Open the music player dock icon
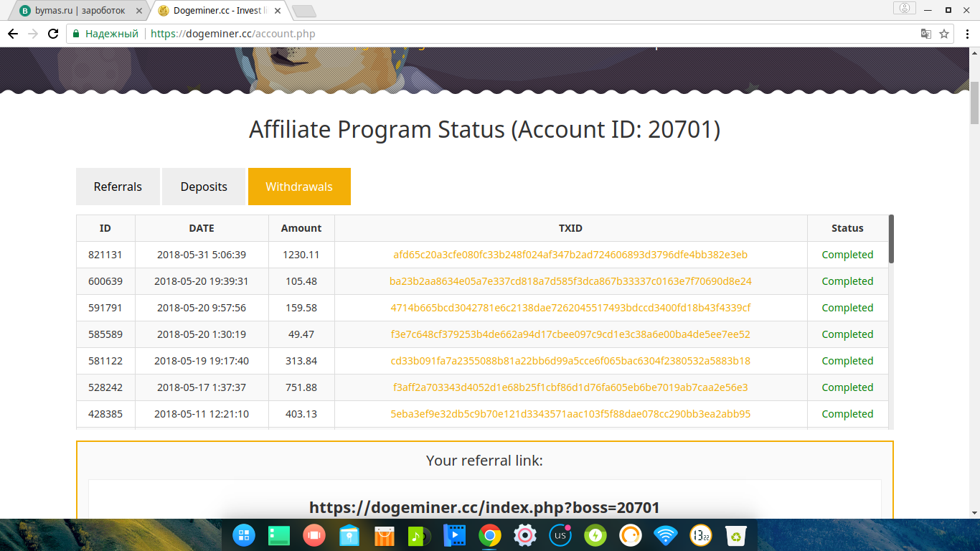The image size is (980, 551). pyautogui.click(x=419, y=534)
